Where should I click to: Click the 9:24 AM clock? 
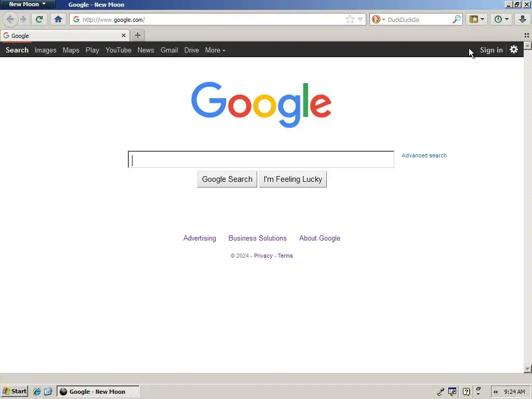coord(514,392)
